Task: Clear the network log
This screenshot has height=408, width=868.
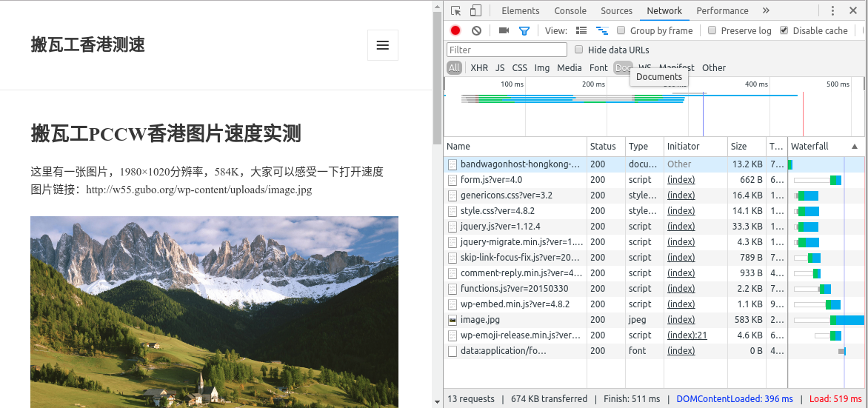Action: coord(476,30)
